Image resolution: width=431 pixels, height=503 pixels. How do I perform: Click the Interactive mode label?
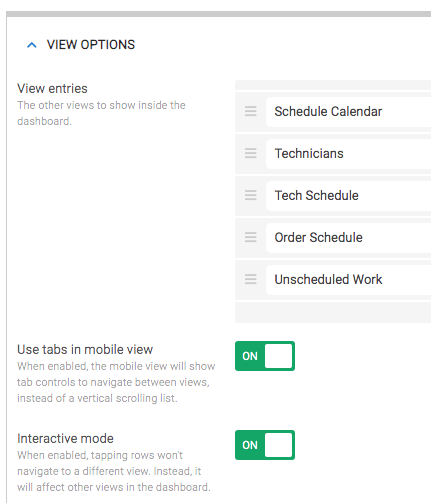65,439
